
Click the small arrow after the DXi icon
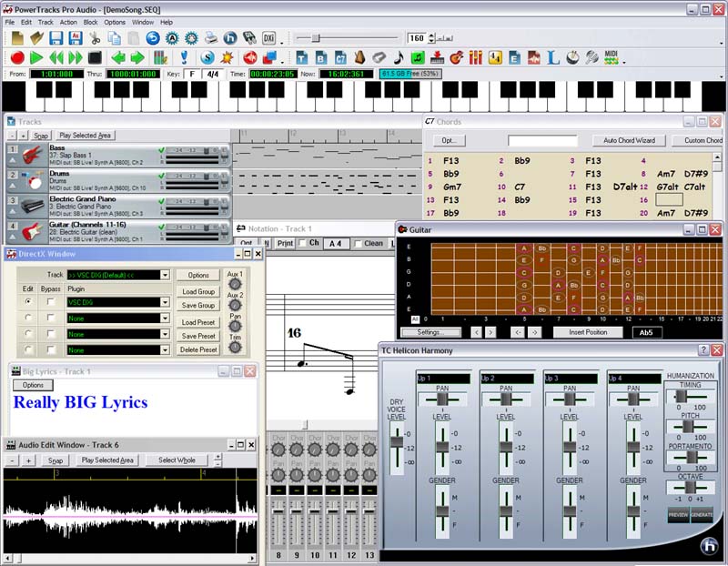(281, 42)
